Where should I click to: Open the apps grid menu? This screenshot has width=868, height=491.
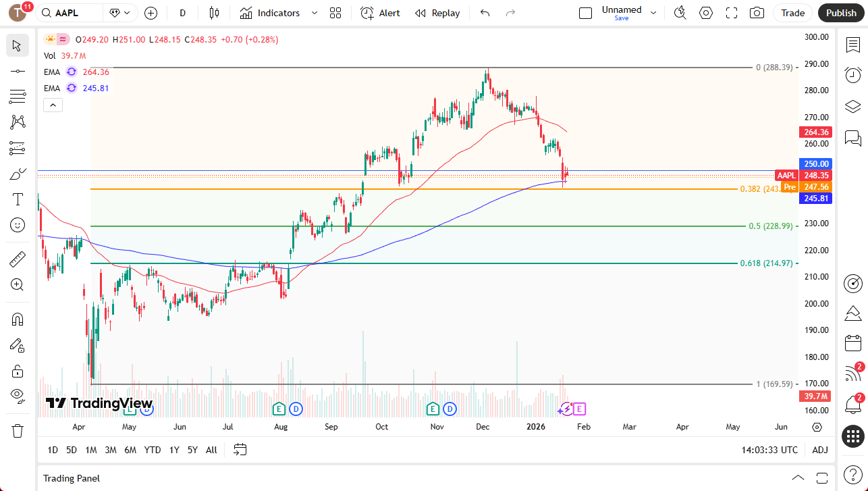(853, 436)
